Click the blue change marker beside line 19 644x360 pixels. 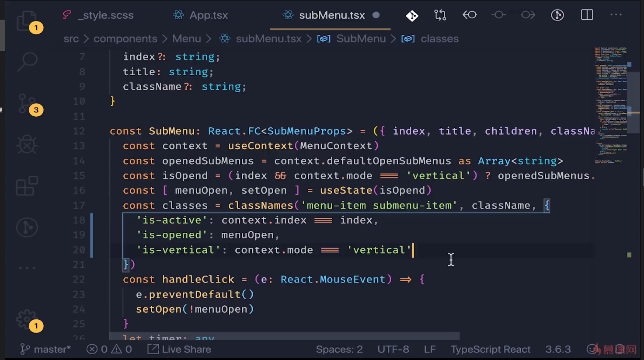(92, 235)
